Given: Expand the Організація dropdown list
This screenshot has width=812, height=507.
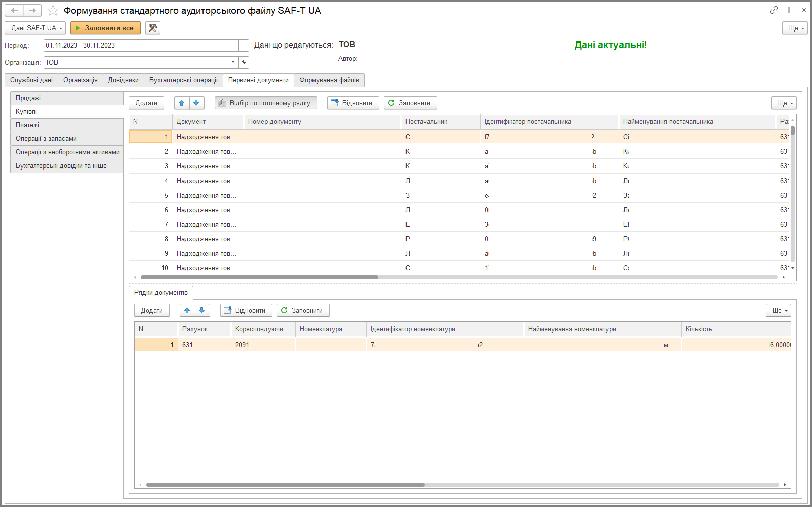Looking at the screenshot, I should coord(233,62).
